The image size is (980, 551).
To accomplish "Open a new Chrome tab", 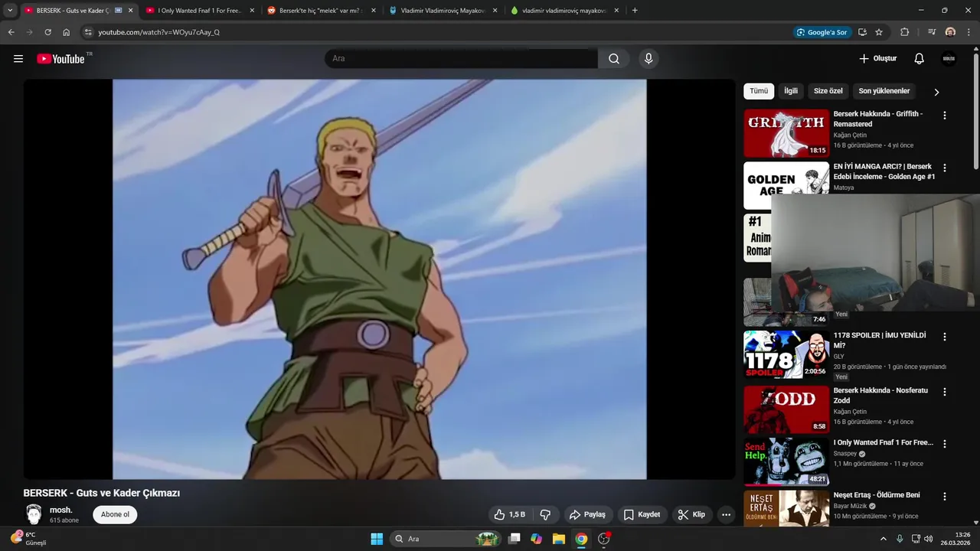I will pos(635,11).
